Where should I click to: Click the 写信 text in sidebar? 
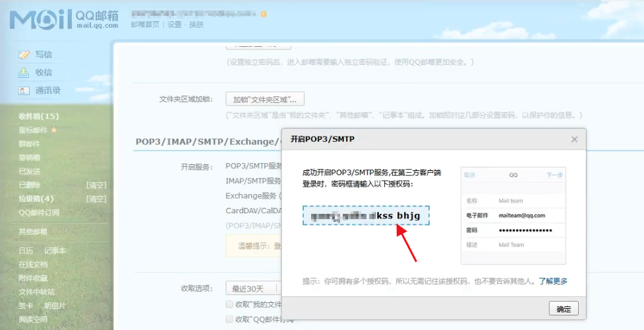click(44, 54)
